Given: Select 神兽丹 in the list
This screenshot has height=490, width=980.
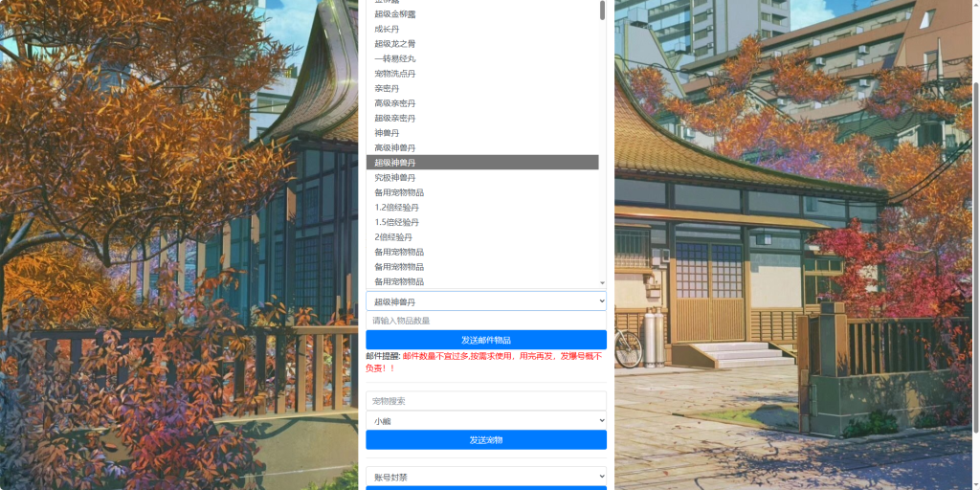Looking at the screenshot, I should (482, 133).
